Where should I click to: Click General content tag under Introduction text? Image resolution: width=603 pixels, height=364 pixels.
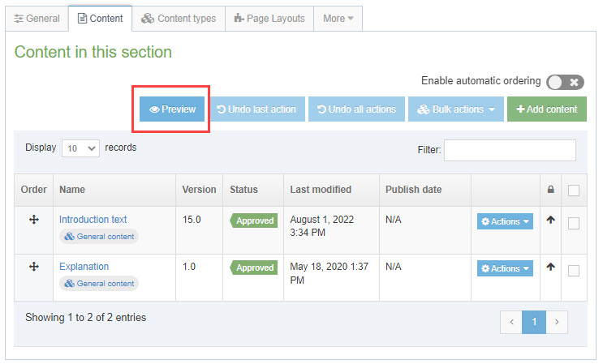(99, 237)
